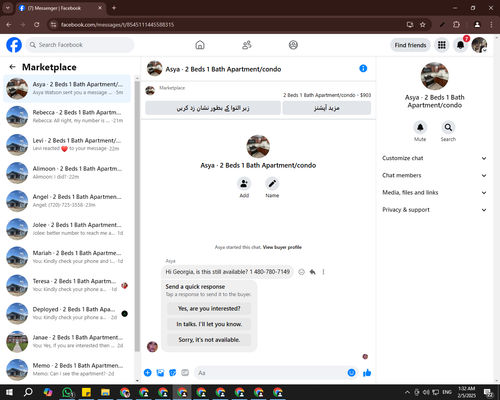Add people to the chat
The height and width of the screenshot is (400, 500).
[244, 183]
